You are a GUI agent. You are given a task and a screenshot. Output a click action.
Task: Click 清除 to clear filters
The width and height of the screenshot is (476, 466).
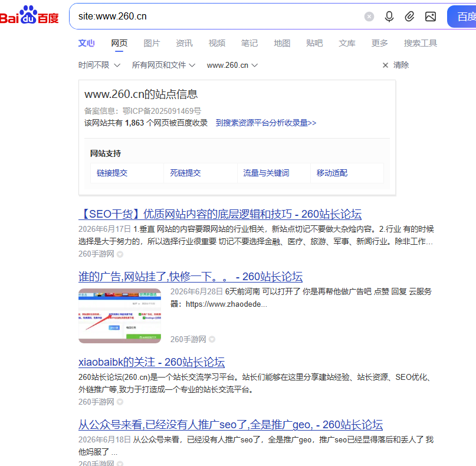click(x=396, y=65)
